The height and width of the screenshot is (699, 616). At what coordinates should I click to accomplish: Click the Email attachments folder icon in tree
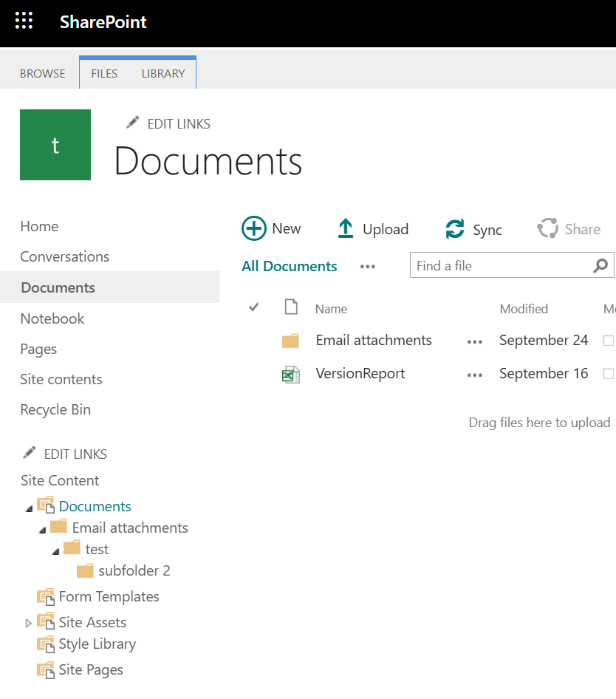(x=58, y=527)
